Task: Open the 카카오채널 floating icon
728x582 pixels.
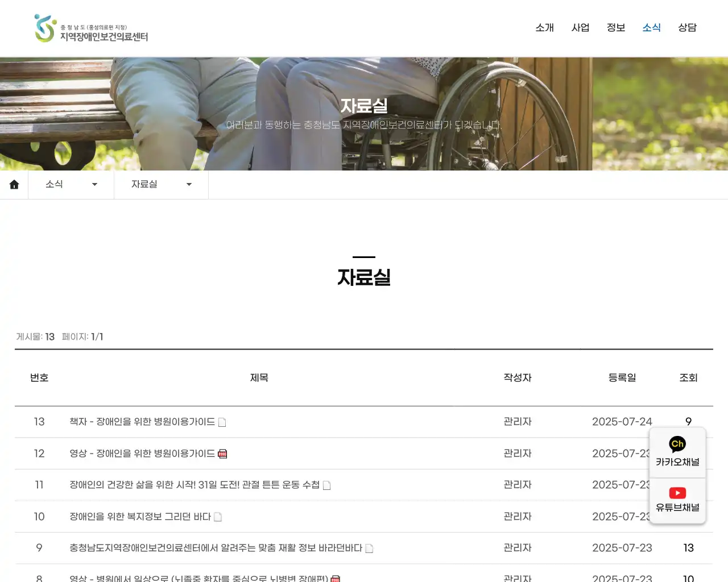Action: [x=677, y=452]
